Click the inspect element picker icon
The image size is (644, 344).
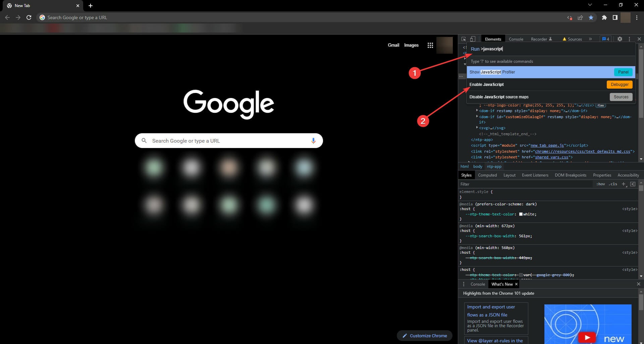click(x=464, y=39)
